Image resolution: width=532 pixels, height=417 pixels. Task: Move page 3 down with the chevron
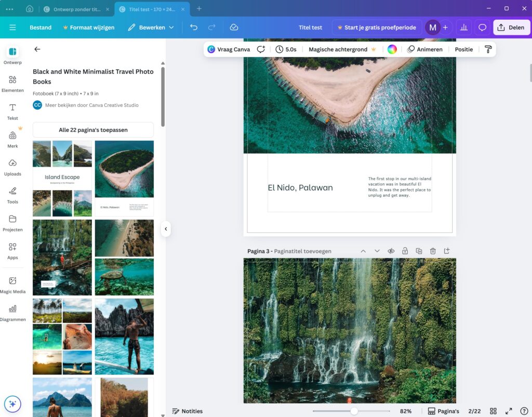[x=377, y=251]
